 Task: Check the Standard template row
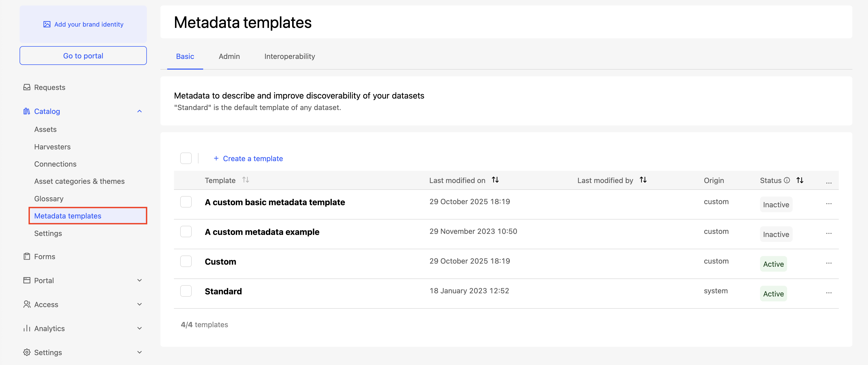(x=186, y=291)
